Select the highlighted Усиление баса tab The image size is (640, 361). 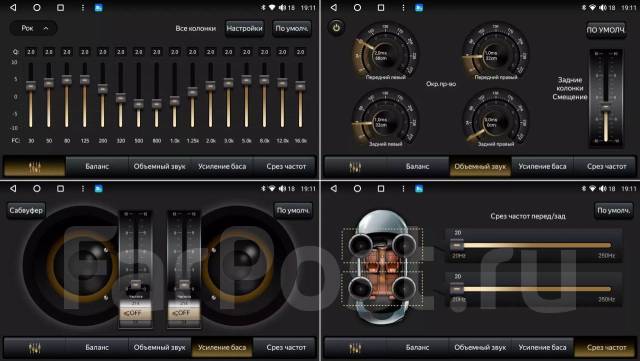click(x=222, y=348)
